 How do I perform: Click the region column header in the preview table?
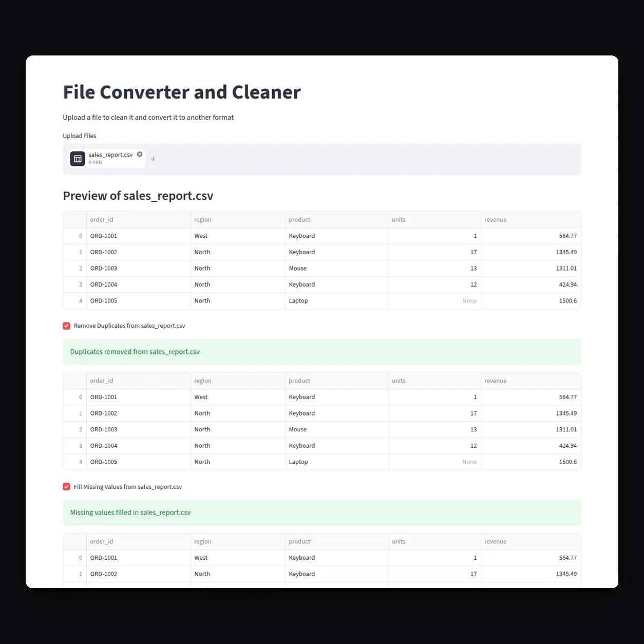pos(238,220)
